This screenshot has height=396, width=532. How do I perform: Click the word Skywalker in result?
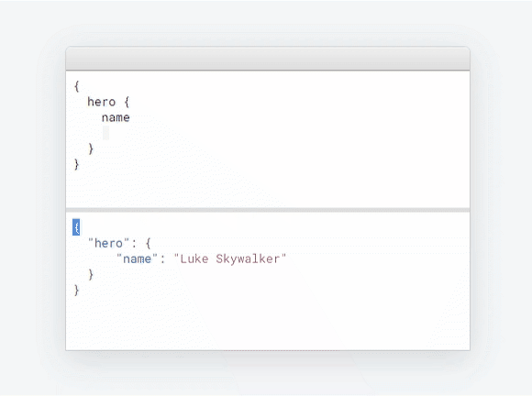[248, 259]
